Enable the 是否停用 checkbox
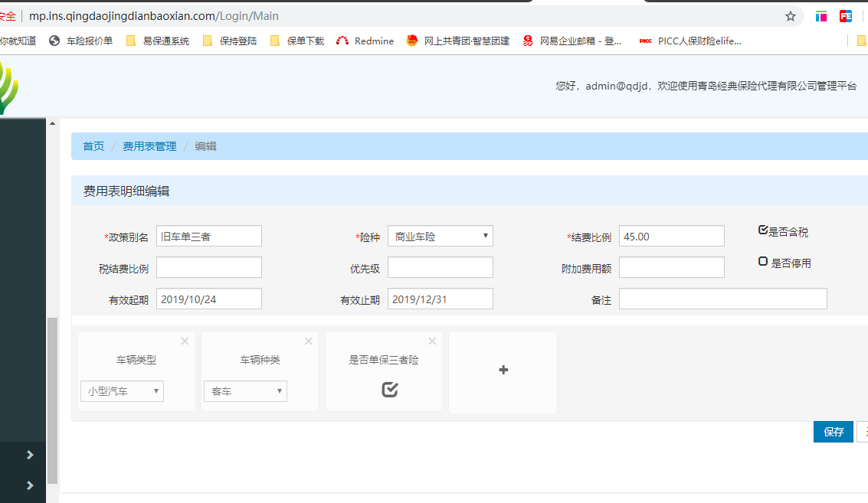The height and width of the screenshot is (503, 868). 762,261
